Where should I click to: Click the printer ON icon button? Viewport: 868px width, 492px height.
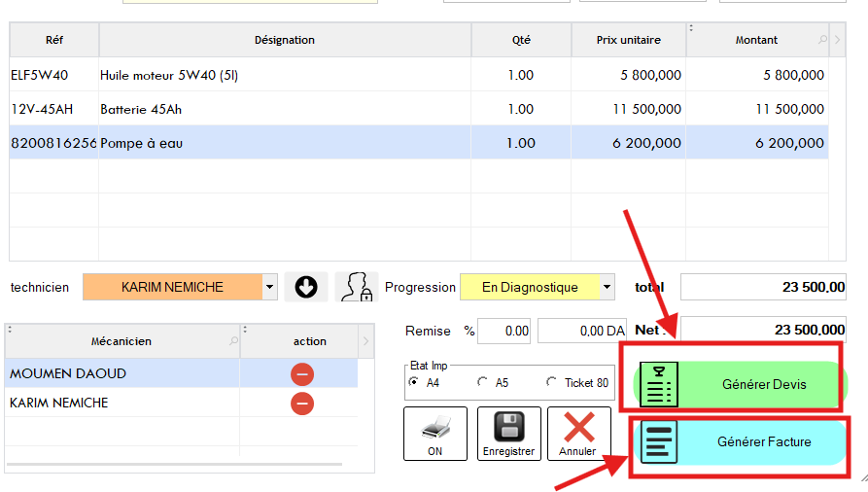[x=434, y=433]
